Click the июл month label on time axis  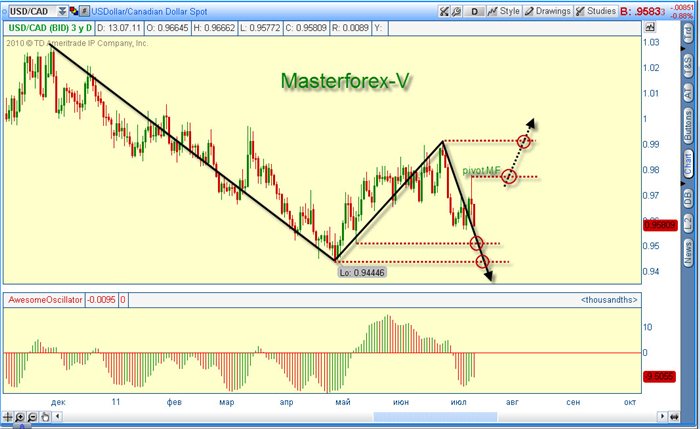tap(458, 402)
